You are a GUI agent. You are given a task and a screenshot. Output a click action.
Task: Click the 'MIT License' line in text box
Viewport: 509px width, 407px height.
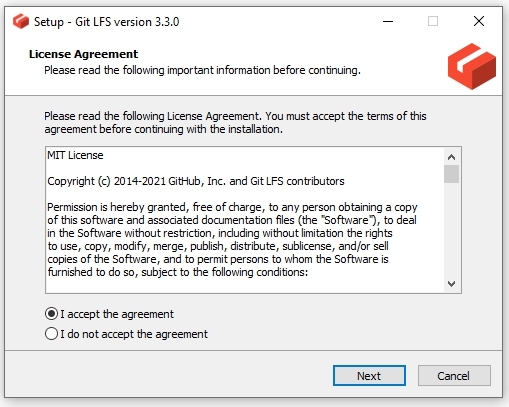pyautogui.click(x=75, y=155)
